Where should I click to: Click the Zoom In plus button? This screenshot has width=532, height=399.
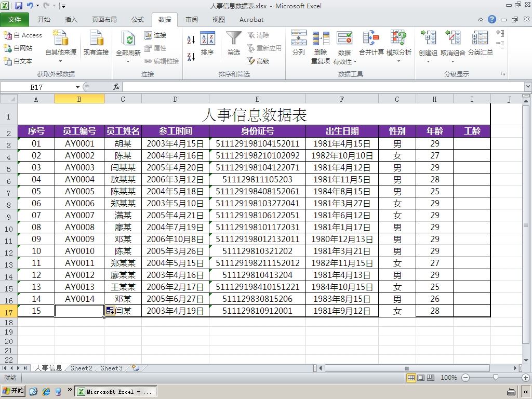point(526,378)
